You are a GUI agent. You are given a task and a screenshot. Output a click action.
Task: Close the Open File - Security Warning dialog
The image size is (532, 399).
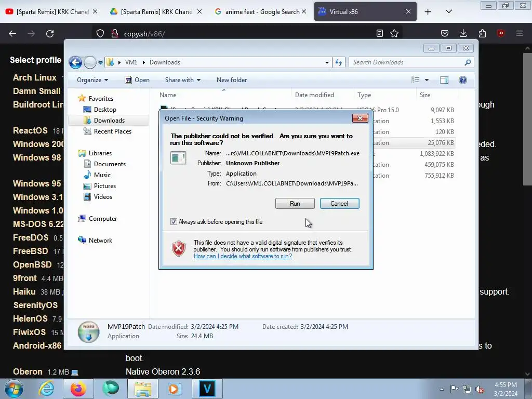(360, 118)
